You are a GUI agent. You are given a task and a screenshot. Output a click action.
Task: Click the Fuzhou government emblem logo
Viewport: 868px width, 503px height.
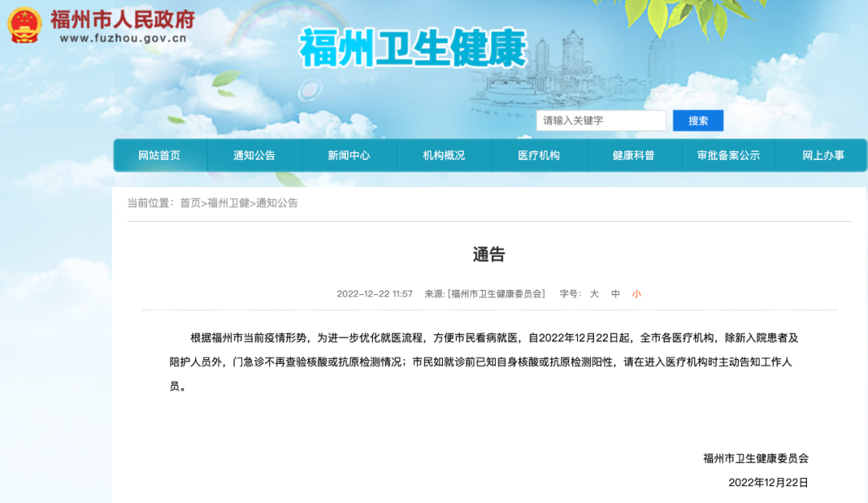tap(24, 24)
